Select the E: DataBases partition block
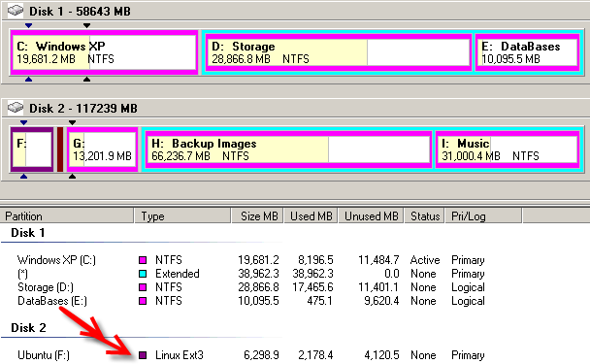 tap(528, 52)
